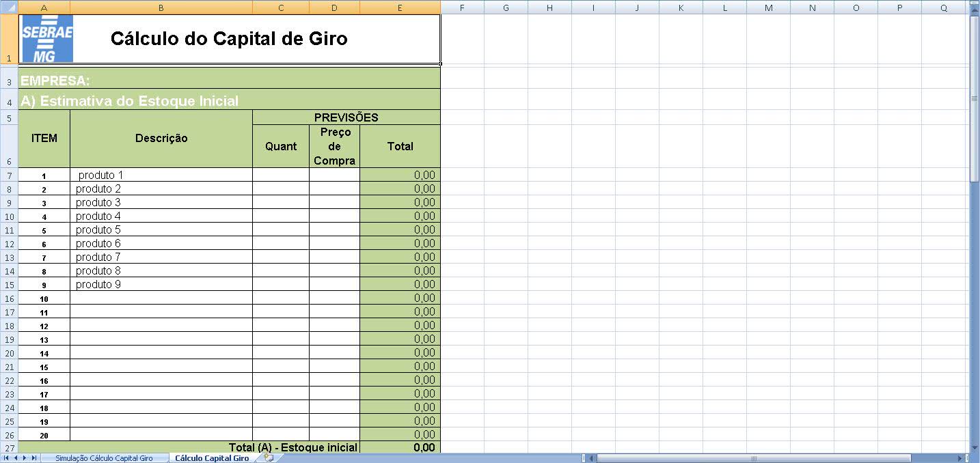This screenshot has height=463, width=980.
Task: Select row 27 header
Action: click(9, 448)
